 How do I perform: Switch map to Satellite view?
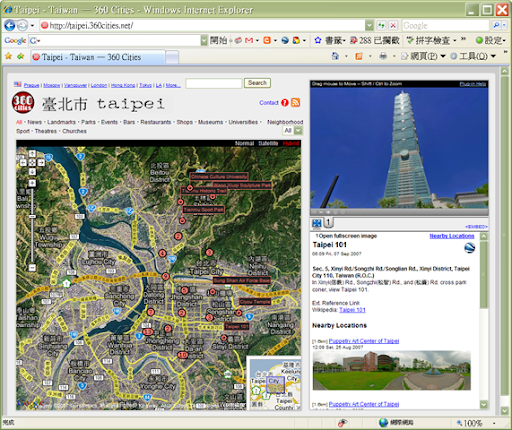click(268, 143)
